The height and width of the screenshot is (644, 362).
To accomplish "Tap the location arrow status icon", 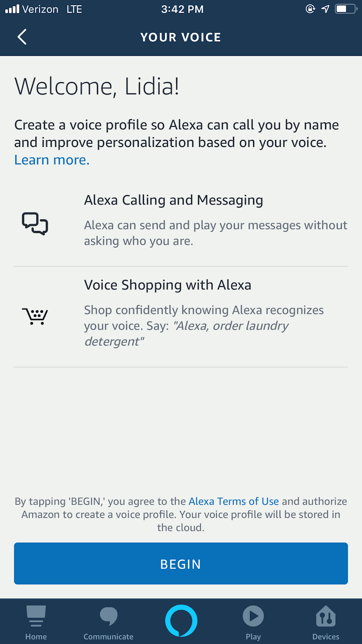I will coord(325,9).
